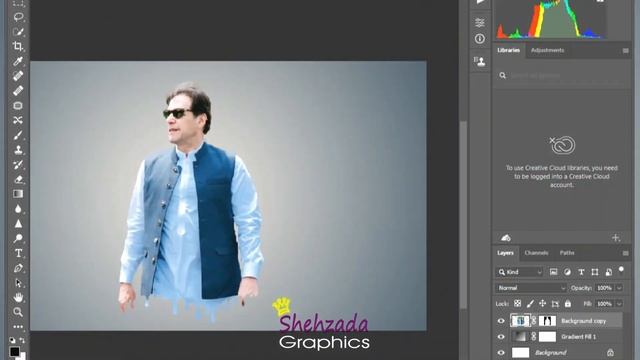This screenshot has width=640, height=360.
Task: Select the Eyedropper tool
Action: (18, 61)
